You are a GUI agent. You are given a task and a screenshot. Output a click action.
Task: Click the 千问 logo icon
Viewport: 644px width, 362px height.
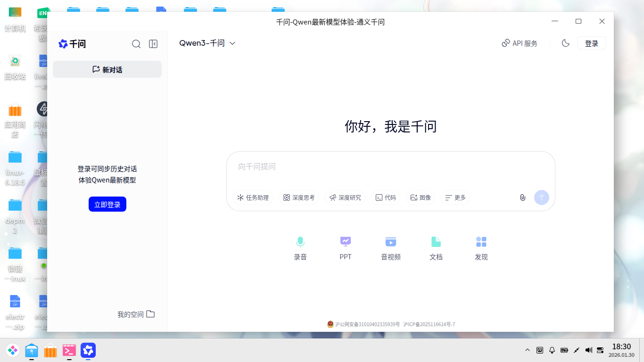62,44
